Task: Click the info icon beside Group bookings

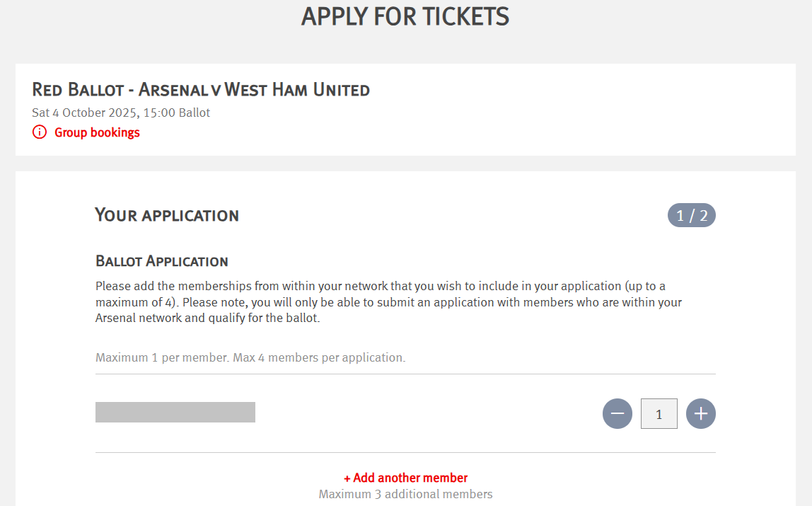Action: tap(40, 132)
